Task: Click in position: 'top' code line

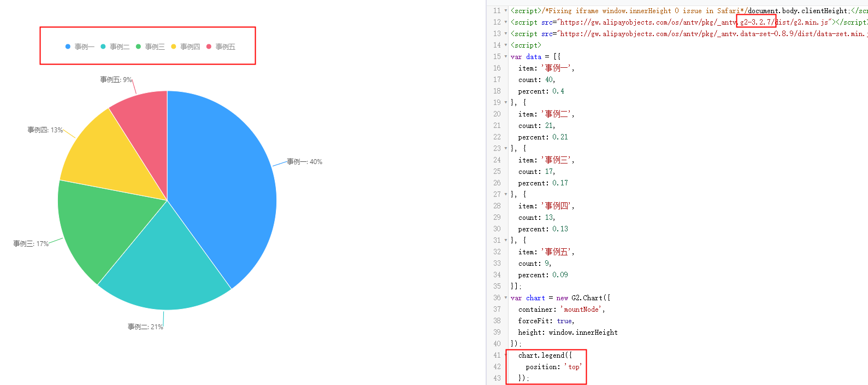Action: coord(554,367)
